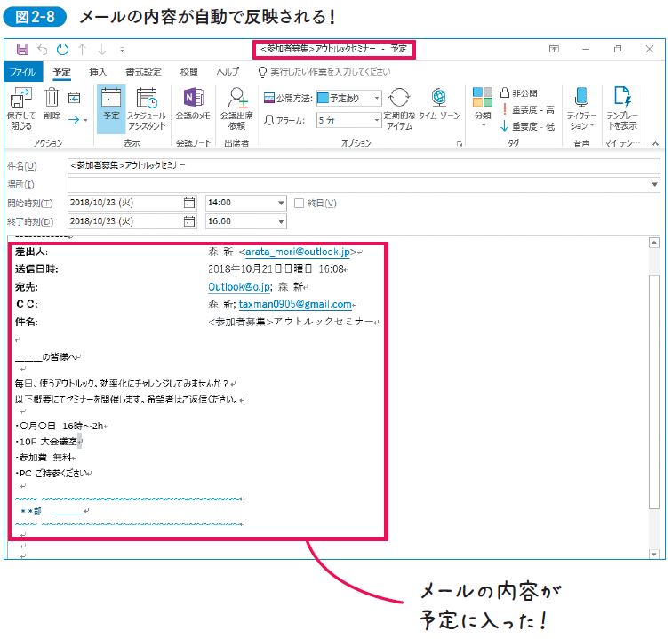The image size is (672, 639).
Task: Click the 公開方法 icon beside label
Action: [268, 98]
